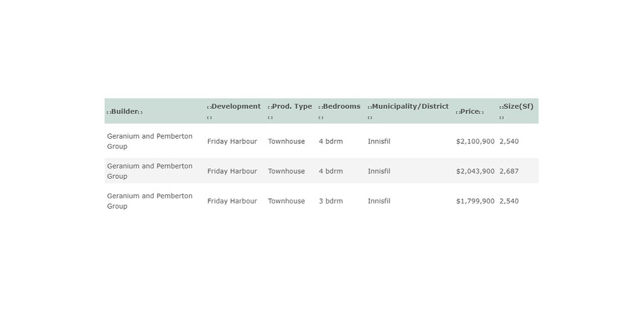Sort table by Development header text
This screenshot has width=644, height=316.
click(x=236, y=106)
